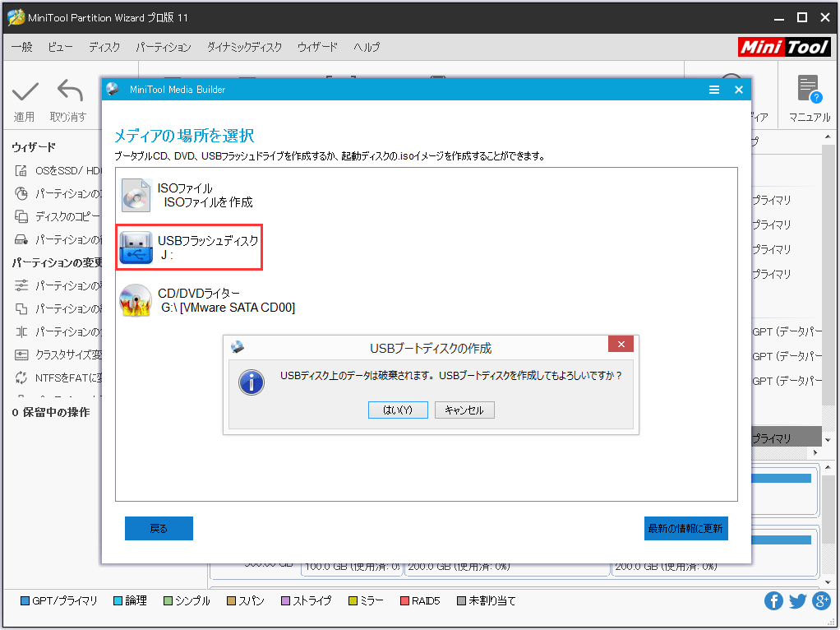The image size is (840, 630).
Task: Open the ヘルプ menu
Action: click(367, 47)
